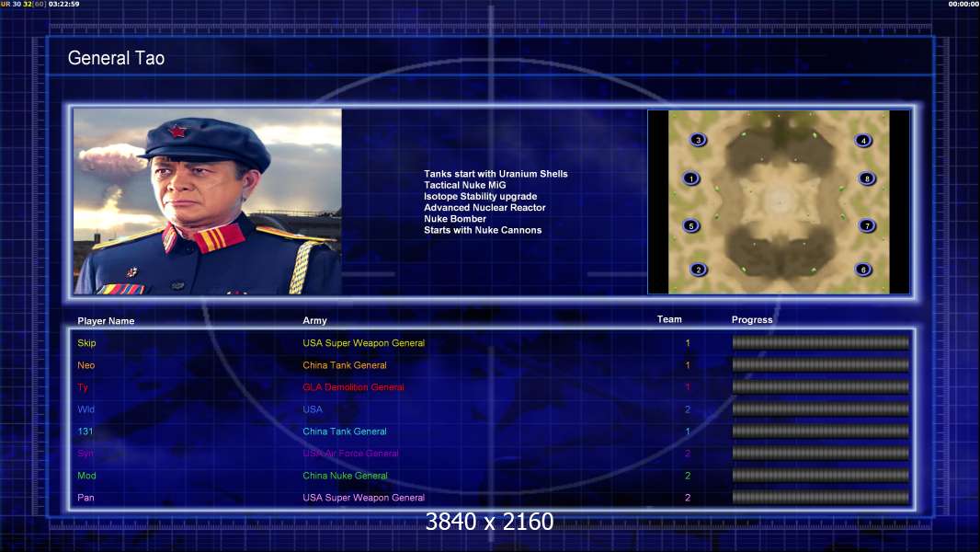Click Neo's loading progress bar
Viewport: 980px width, 552px height.
tap(821, 364)
